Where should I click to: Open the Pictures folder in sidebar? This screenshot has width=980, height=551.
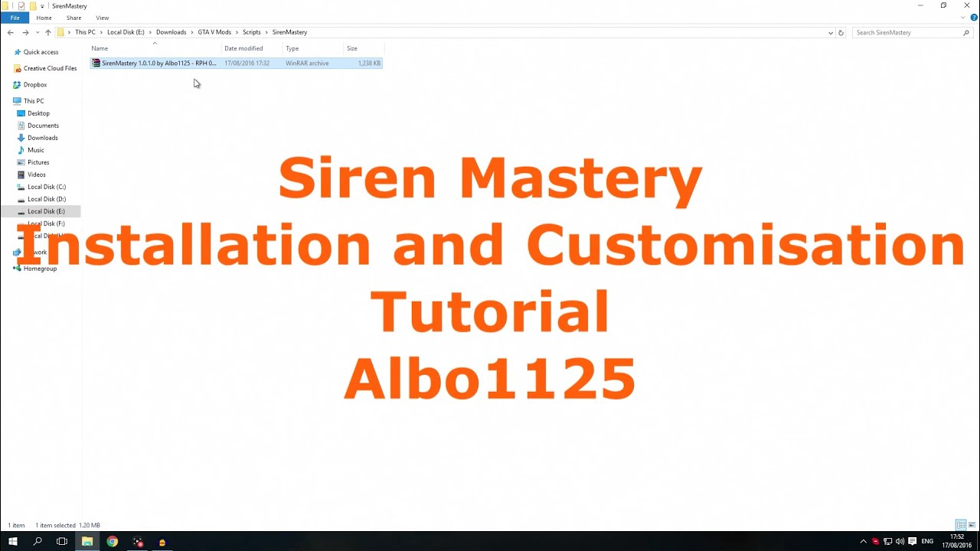pos(38,162)
